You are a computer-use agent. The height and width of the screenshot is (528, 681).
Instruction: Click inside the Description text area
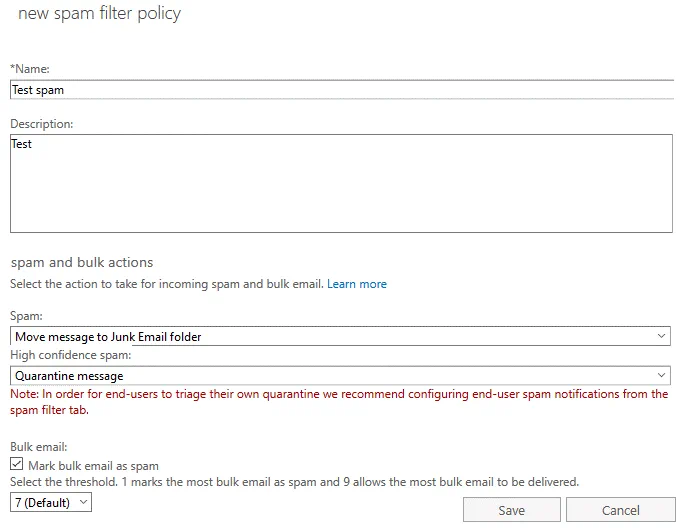(340, 183)
